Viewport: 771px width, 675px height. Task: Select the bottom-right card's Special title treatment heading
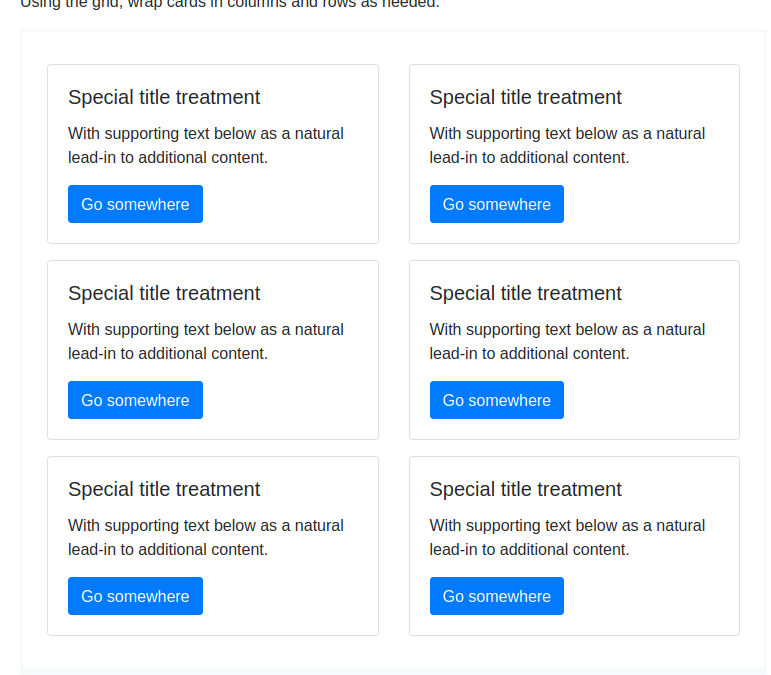[525, 489]
